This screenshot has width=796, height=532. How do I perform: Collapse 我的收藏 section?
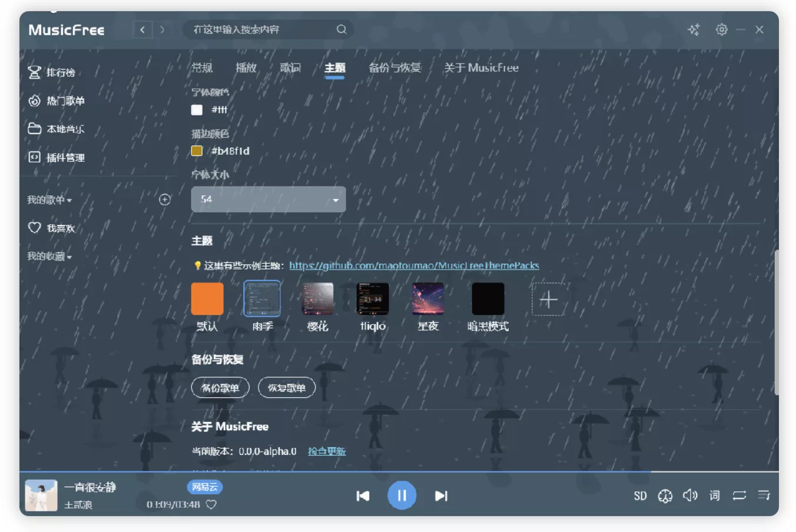click(x=49, y=257)
